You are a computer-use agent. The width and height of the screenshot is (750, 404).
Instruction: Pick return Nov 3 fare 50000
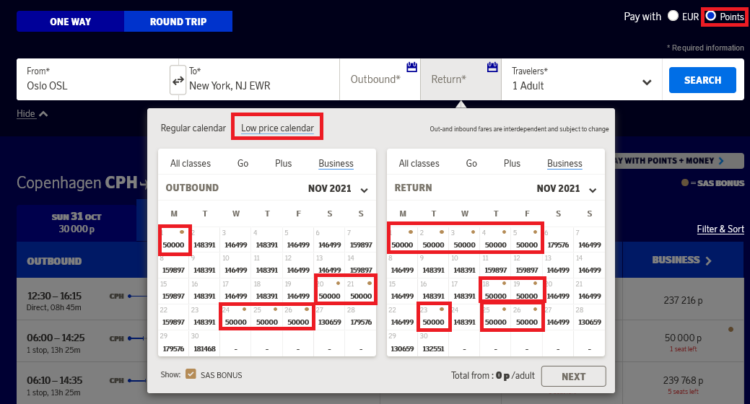tap(464, 240)
